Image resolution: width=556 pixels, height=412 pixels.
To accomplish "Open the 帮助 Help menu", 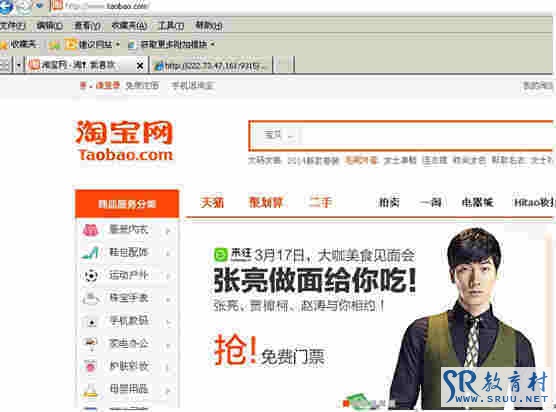I will click(208, 26).
